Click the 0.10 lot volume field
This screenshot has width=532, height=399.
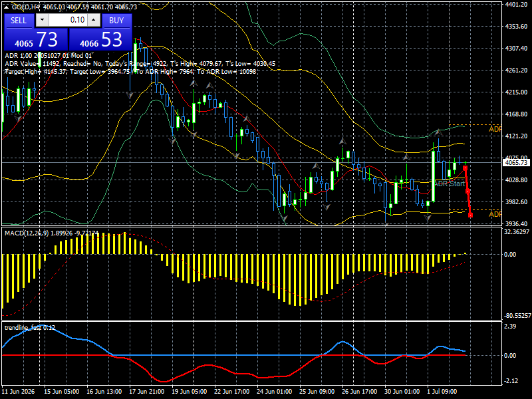[x=68, y=20]
